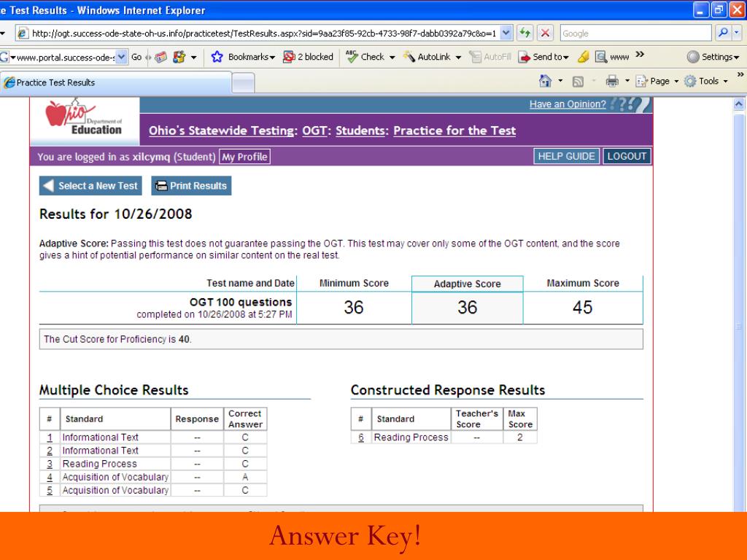The image size is (747, 560).
Task: Click the Print printer icon
Action: tap(612, 82)
